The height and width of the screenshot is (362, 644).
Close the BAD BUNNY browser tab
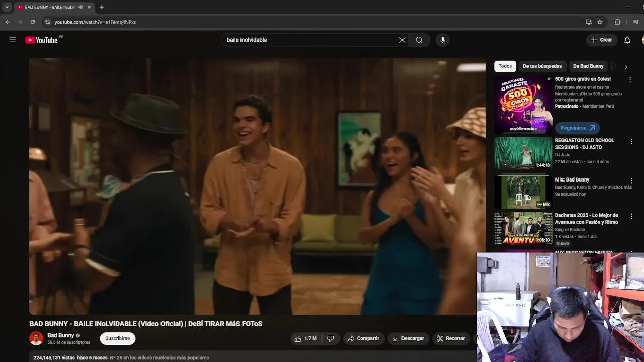89,7
